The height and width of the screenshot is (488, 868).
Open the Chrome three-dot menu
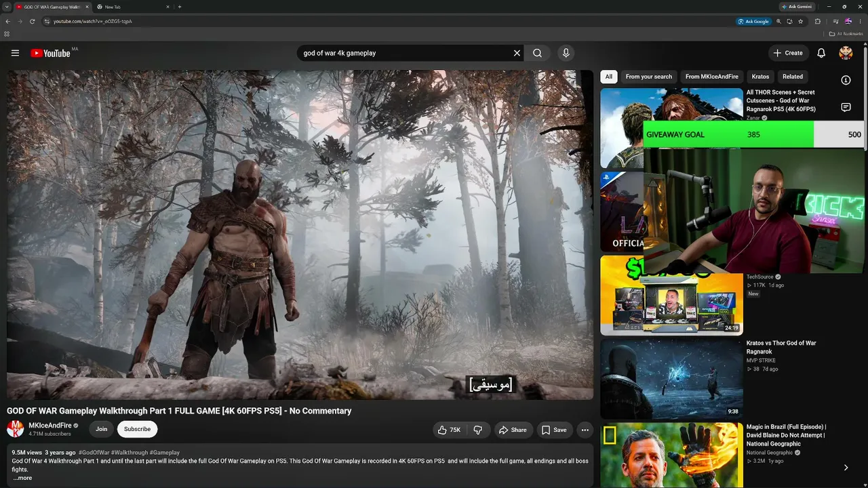click(x=860, y=21)
